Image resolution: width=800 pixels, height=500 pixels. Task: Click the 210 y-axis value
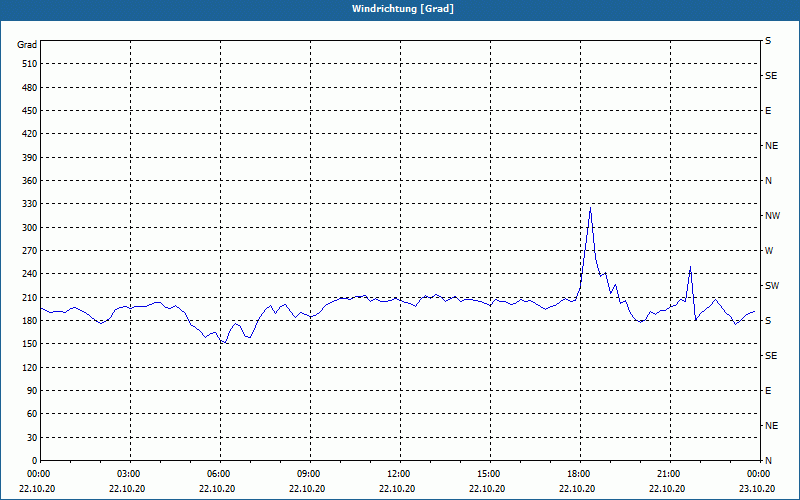[x=30, y=297]
